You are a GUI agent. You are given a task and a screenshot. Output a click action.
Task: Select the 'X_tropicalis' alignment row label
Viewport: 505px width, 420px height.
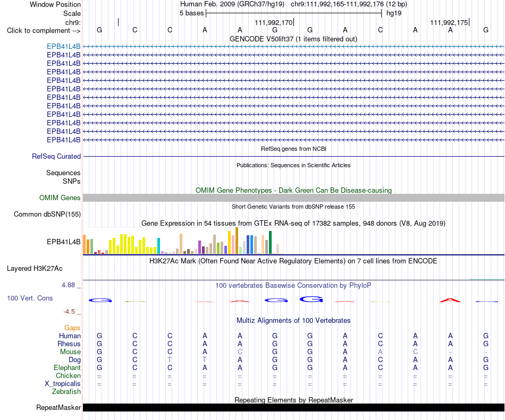click(63, 384)
